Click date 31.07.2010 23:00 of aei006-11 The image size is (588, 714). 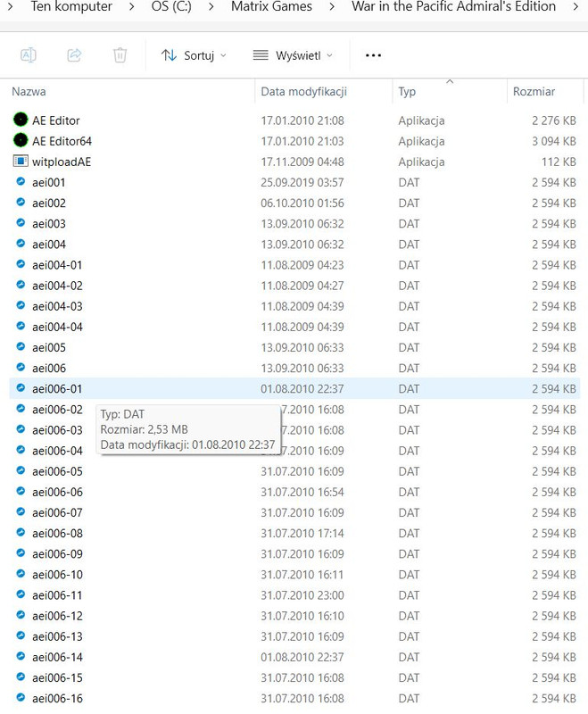tap(302, 595)
